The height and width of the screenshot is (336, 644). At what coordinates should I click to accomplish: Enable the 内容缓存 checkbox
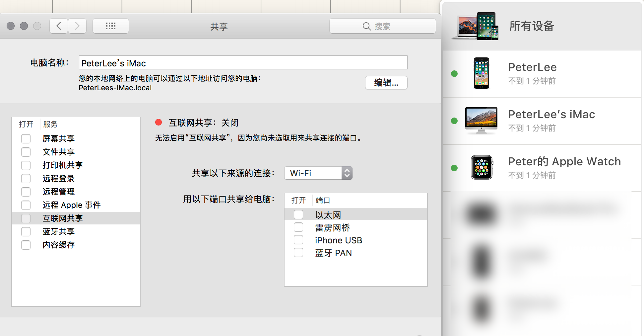coord(26,245)
